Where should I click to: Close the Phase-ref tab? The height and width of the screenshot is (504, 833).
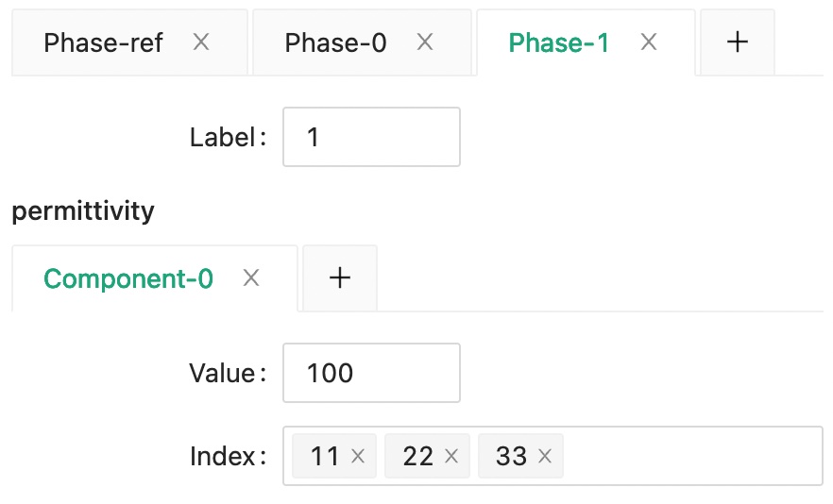(201, 42)
